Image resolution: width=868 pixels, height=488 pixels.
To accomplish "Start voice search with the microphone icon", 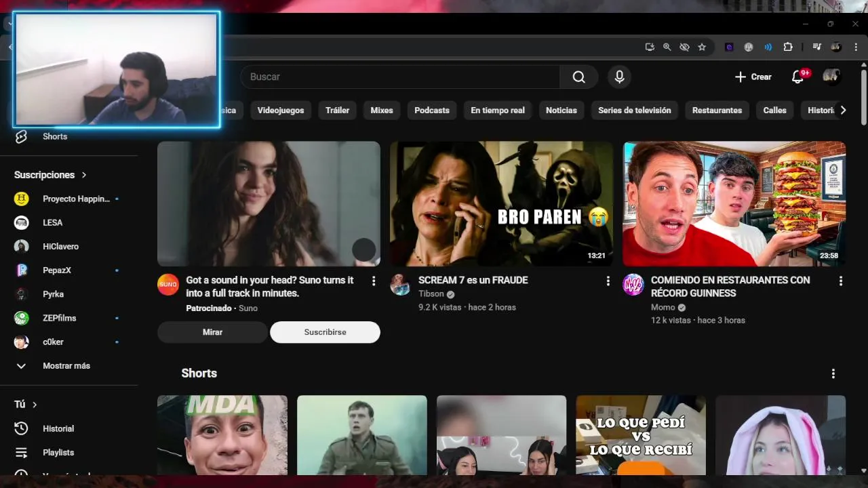I will [619, 77].
